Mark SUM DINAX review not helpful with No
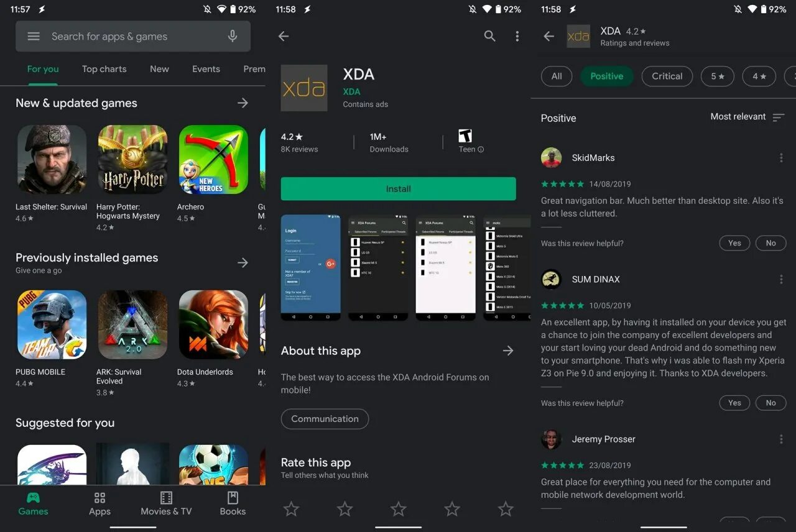This screenshot has height=532, width=796. click(771, 403)
